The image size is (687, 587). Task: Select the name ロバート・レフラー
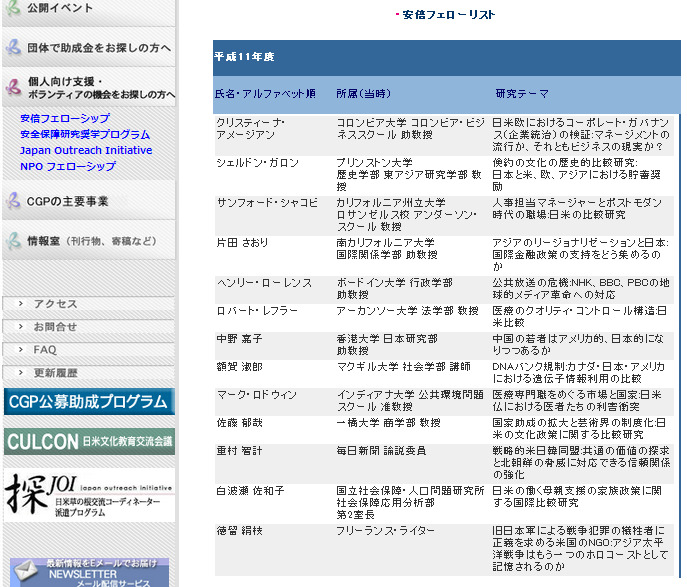pos(257,311)
